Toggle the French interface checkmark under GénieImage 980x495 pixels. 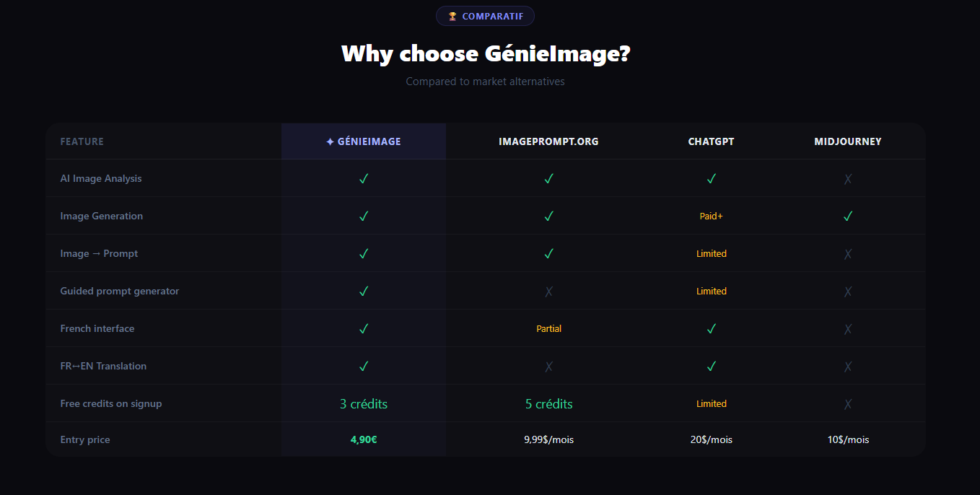tap(363, 328)
